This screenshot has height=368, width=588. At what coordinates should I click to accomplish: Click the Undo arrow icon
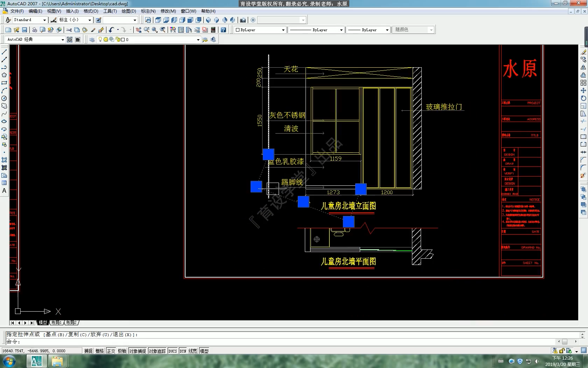111,30
